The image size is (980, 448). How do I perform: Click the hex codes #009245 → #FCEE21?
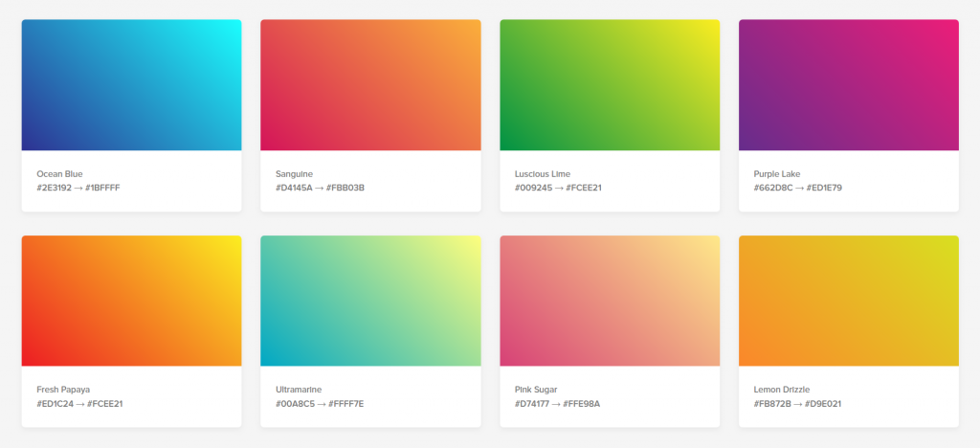[558, 188]
